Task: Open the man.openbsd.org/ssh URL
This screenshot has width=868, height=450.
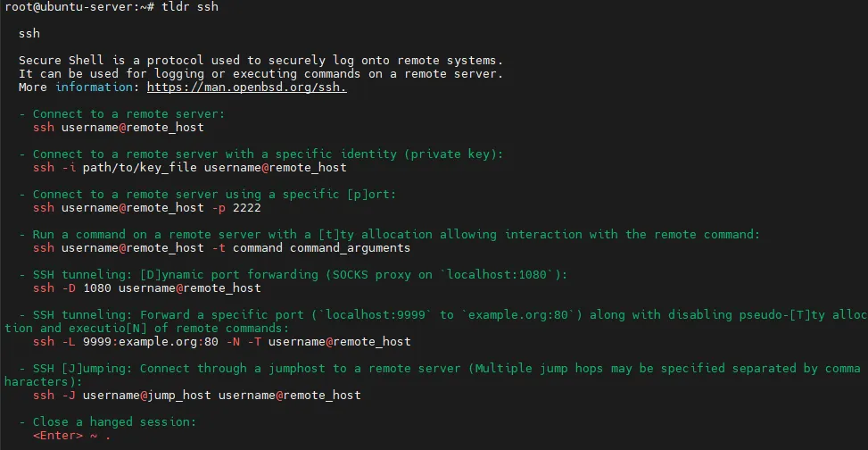Action: pos(246,87)
